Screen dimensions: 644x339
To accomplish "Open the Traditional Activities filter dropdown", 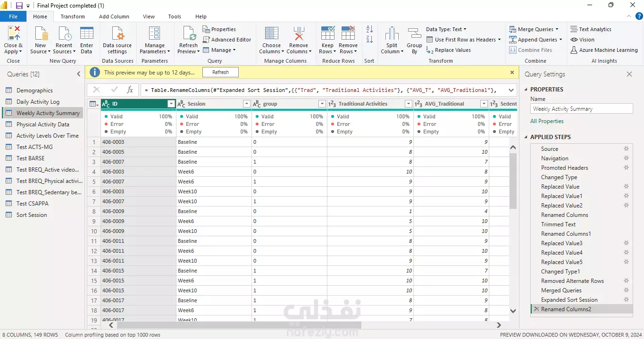I will pos(409,104).
